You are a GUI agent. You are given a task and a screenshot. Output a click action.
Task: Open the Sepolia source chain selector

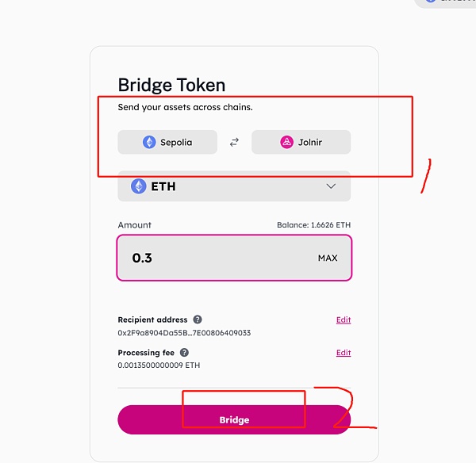coord(167,142)
